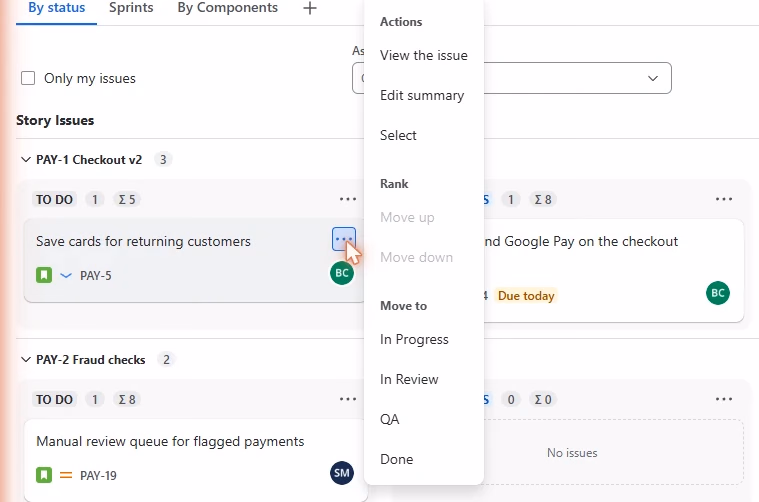The height and width of the screenshot is (502, 759).
Task: Click the medium priority icon on PAY-19
Action: pos(66,475)
